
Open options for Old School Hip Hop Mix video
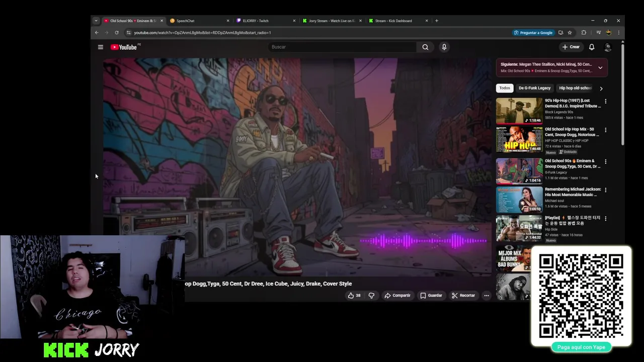(x=605, y=130)
